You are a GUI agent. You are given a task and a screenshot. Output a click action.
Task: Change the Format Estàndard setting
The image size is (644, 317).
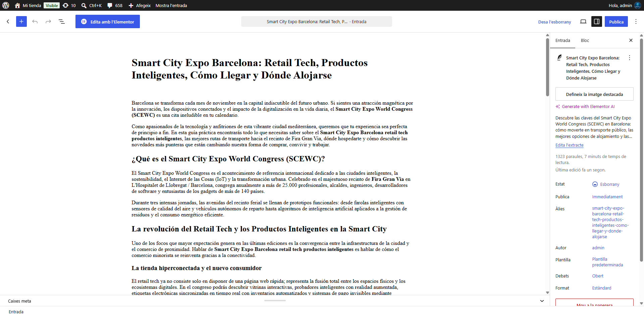click(601, 288)
